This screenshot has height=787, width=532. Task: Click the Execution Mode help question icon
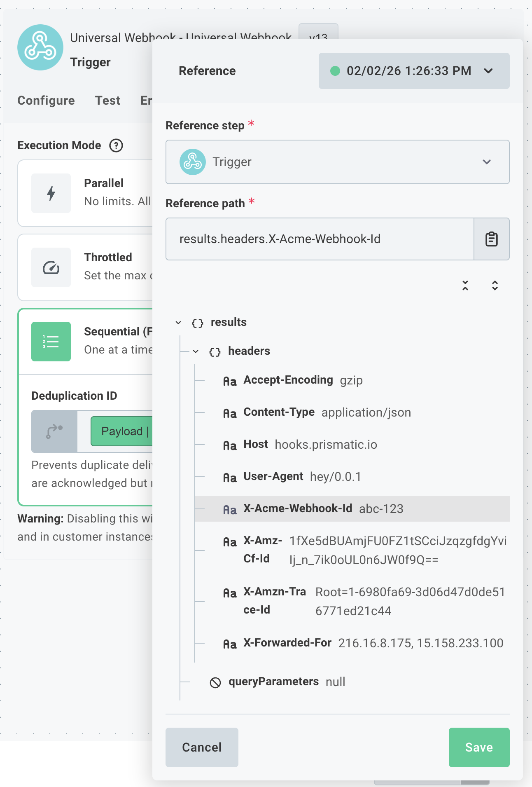coord(116,145)
